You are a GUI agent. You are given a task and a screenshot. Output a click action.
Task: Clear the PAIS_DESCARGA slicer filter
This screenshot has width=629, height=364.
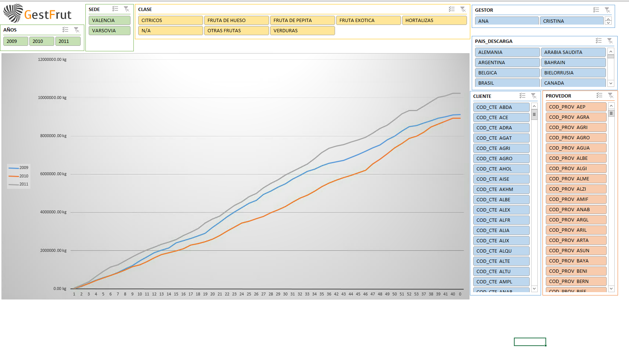(610, 41)
